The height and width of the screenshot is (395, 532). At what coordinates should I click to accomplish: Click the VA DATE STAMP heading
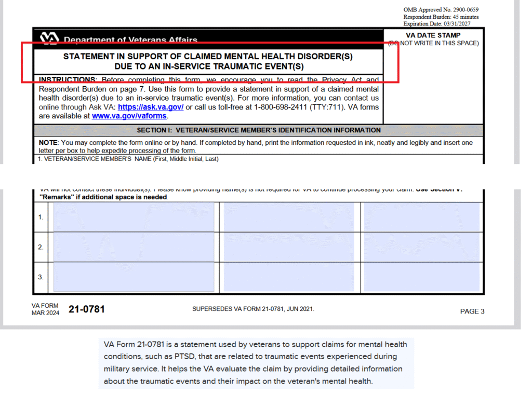tap(433, 35)
